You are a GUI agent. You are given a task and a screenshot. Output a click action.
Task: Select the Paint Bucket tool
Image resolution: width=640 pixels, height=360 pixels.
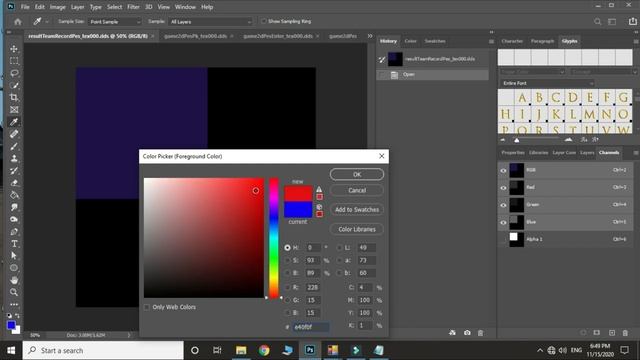pyautogui.click(x=14, y=195)
